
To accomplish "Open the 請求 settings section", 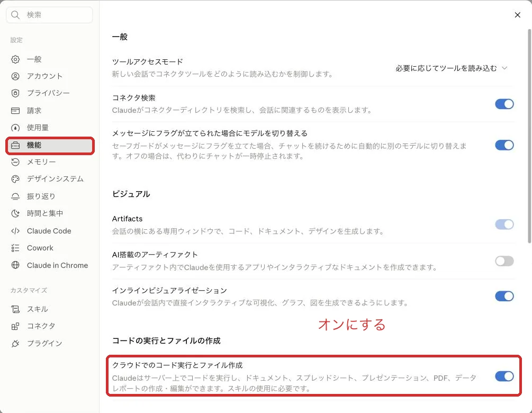I will (x=50, y=111).
